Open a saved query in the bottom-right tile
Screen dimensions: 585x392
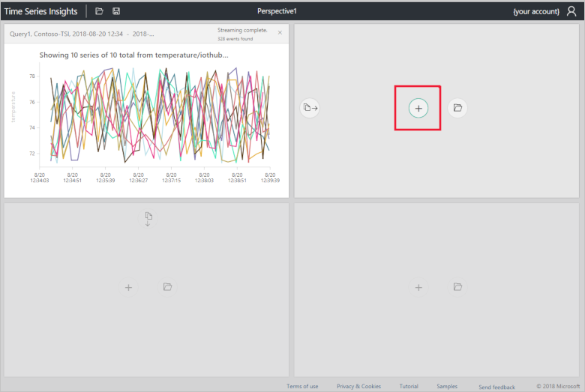(x=457, y=287)
